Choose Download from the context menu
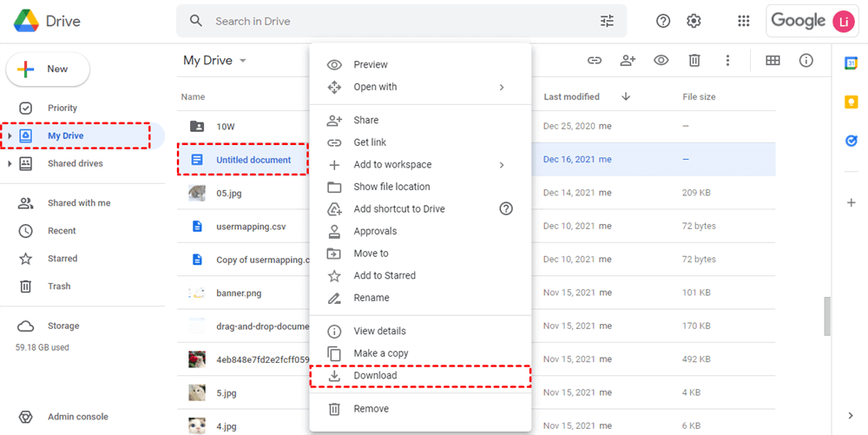 click(375, 376)
